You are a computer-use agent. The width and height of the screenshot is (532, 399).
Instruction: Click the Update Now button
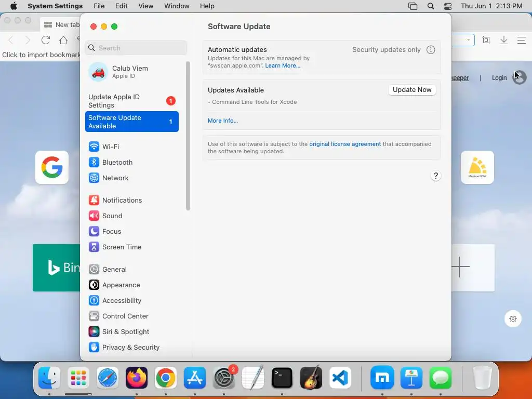(x=412, y=90)
